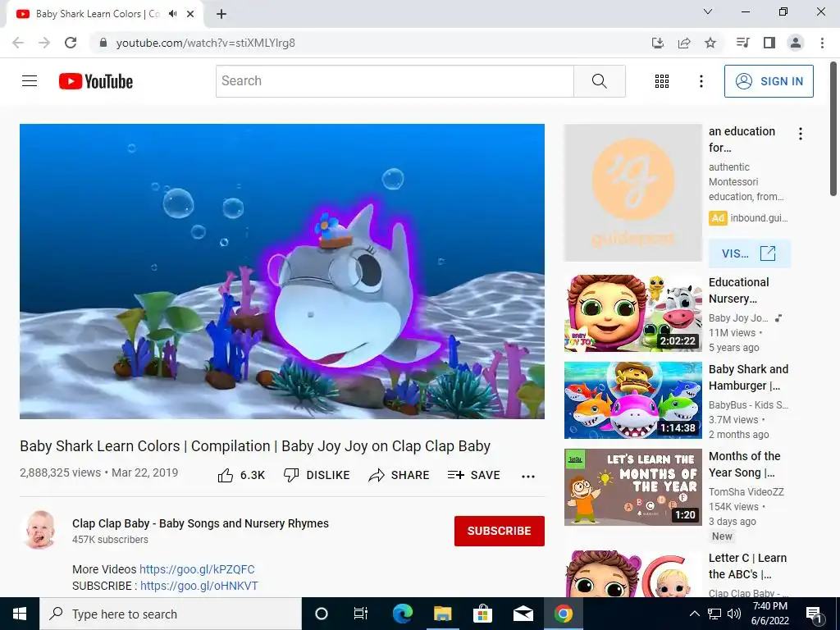The width and height of the screenshot is (840, 630).
Task: Open the YouTube hamburger guide menu
Action: pos(30,81)
